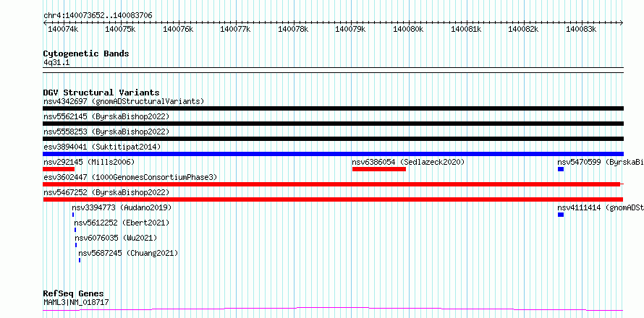Viewport: 644px width, 318px height.
Task: Open the esv3894041 (Suktitipat2014) label
Action: tap(102, 147)
